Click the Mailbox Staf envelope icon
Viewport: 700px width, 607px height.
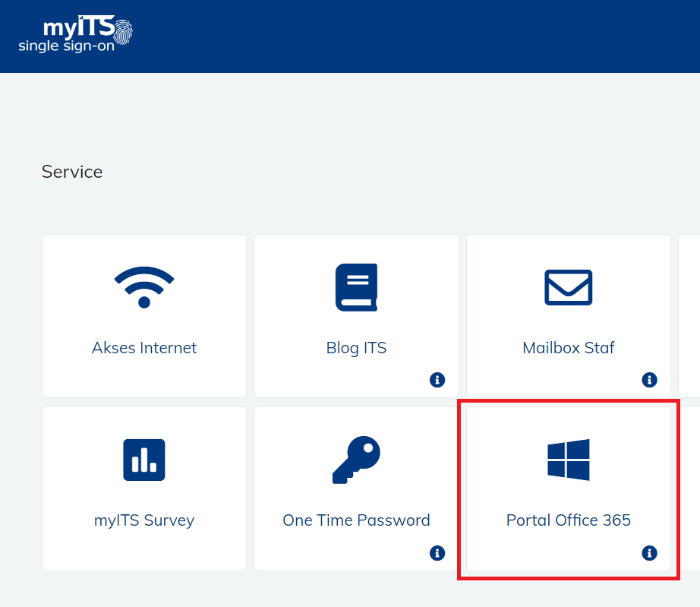pyautogui.click(x=568, y=287)
